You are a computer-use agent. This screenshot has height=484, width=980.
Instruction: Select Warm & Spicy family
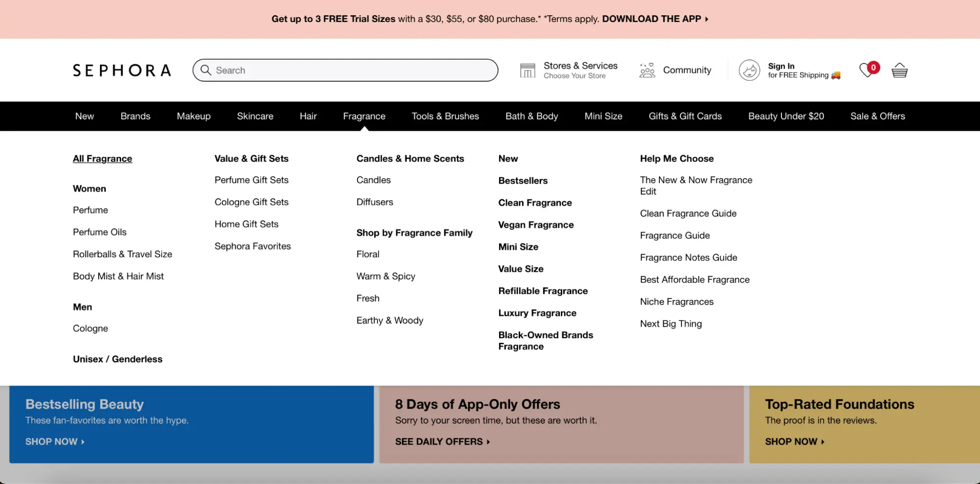point(386,276)
